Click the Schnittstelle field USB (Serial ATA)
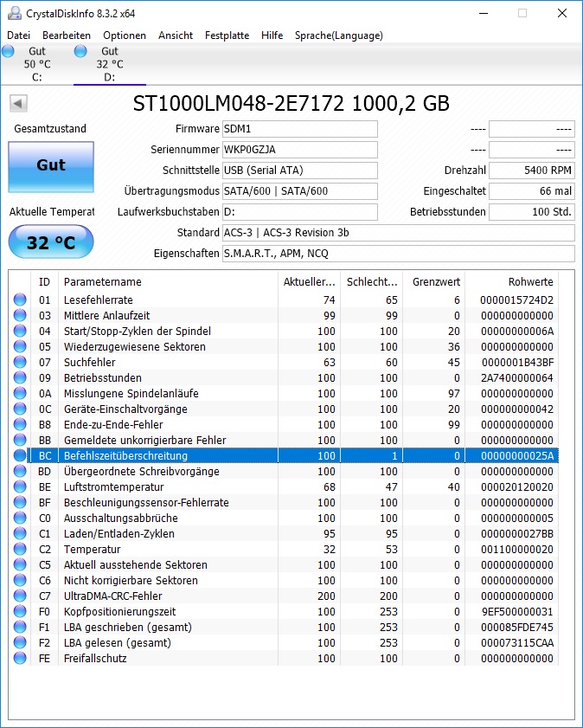This screenshot has height=728, width=583. click(x=299, y=171)
